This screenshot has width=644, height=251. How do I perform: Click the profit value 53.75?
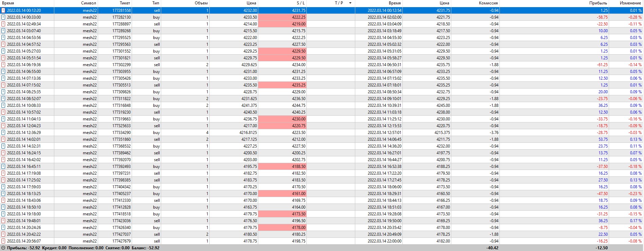(x=603, y=139)
